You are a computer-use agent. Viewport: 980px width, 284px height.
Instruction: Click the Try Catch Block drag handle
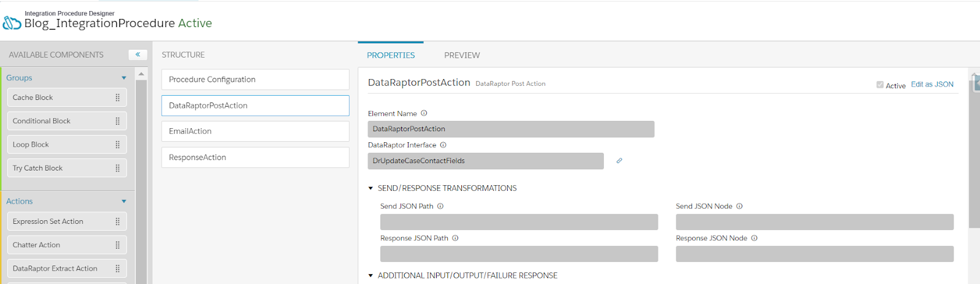click(118, 168)
